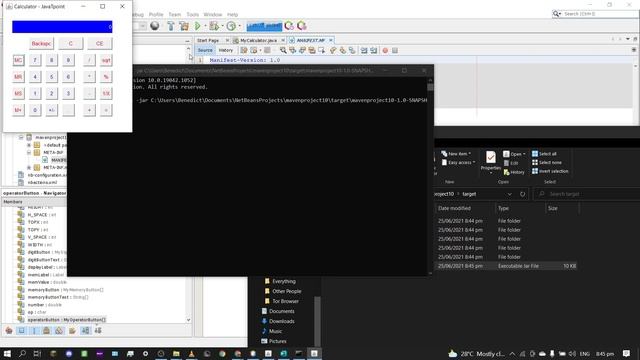Collapse the META-INF folder node

click(29, 153)
